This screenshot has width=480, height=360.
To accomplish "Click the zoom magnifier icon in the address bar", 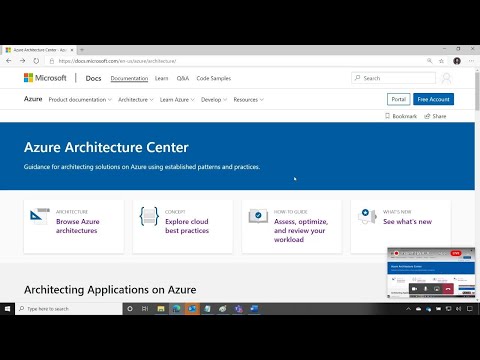I will click(430, 61).
